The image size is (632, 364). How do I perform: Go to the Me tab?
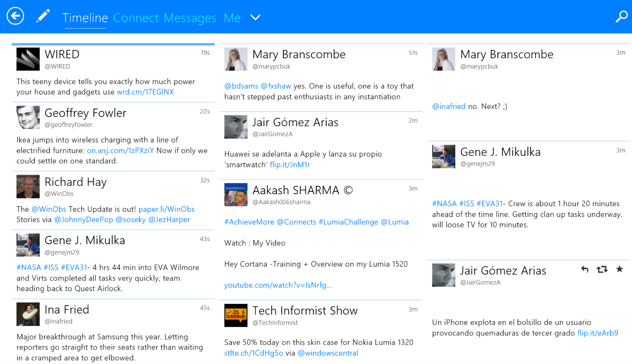(x=232, y=18)
